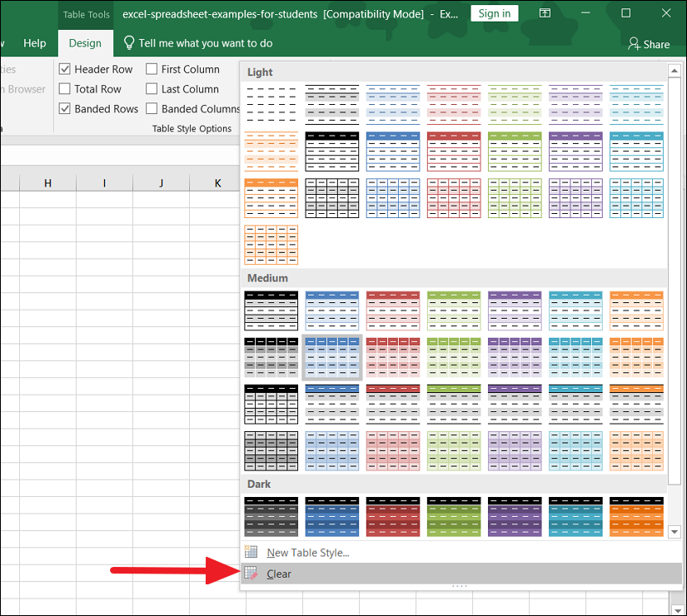Select the purple banded Light style in the first row
The width and height of the screenshot is (687, 616).
coord(575,104)
